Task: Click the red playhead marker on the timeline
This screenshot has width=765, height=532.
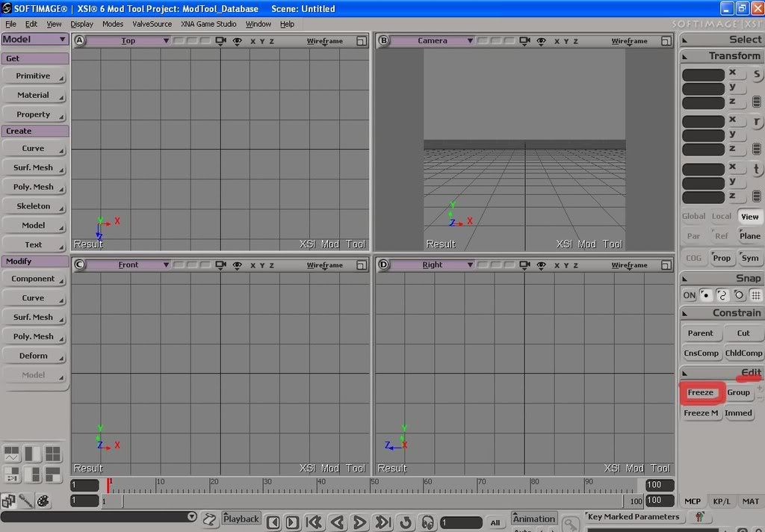Action: coord(108,485)
